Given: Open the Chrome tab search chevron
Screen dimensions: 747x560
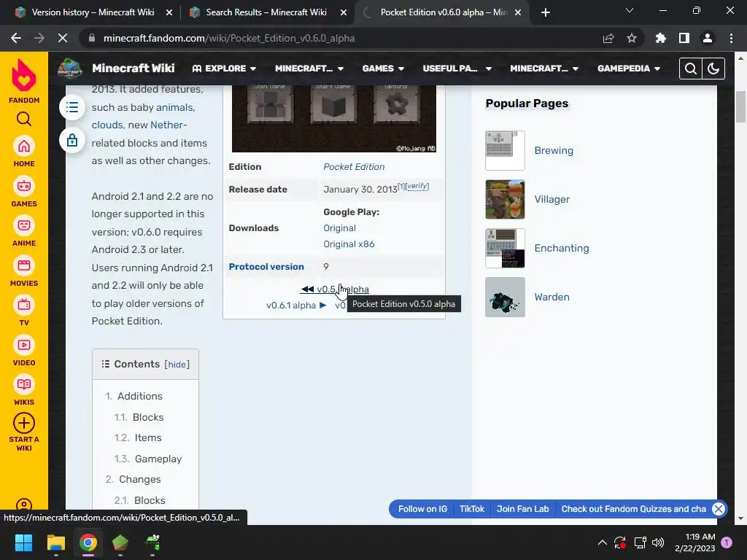Looking at the screenshot, I should (x=630, y=10).
